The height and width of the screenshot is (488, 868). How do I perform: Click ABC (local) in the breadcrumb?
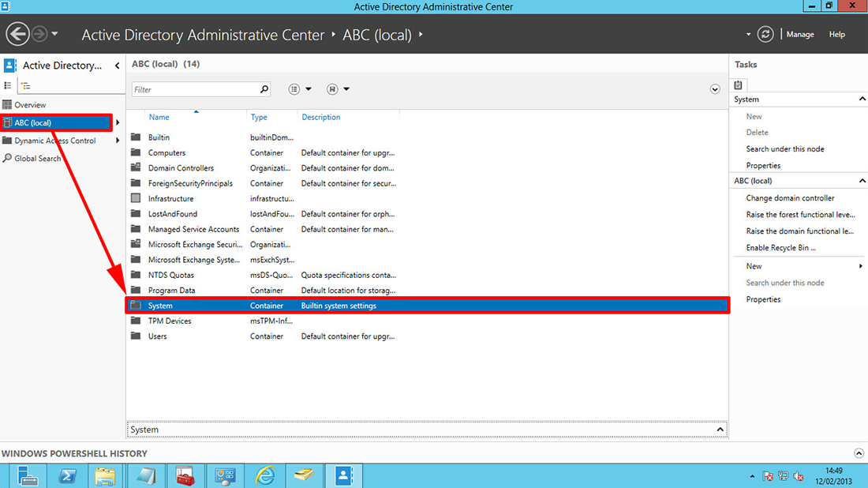(377, 35)
